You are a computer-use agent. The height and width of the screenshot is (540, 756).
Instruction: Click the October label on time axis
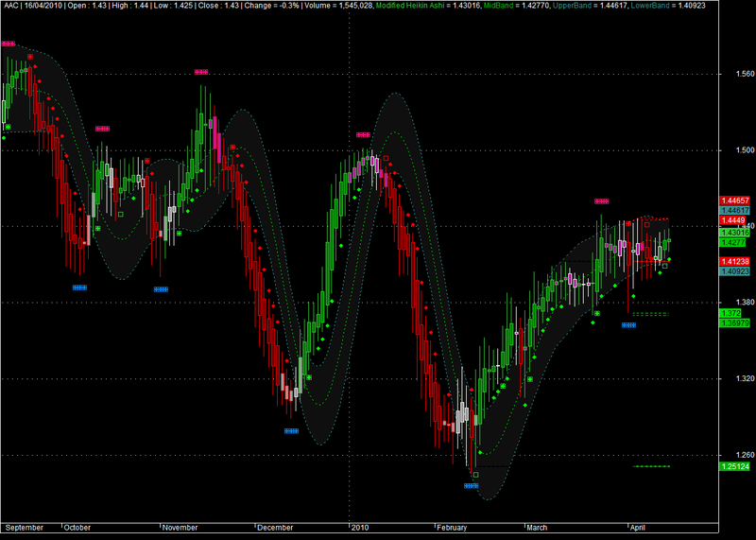77,528
